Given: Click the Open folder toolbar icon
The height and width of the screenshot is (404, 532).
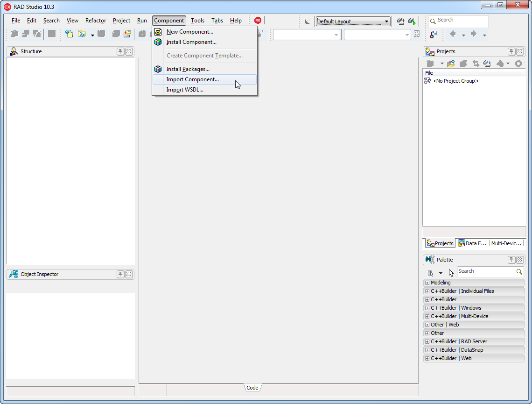Looking at the screenshot, I should click(82, 34).
